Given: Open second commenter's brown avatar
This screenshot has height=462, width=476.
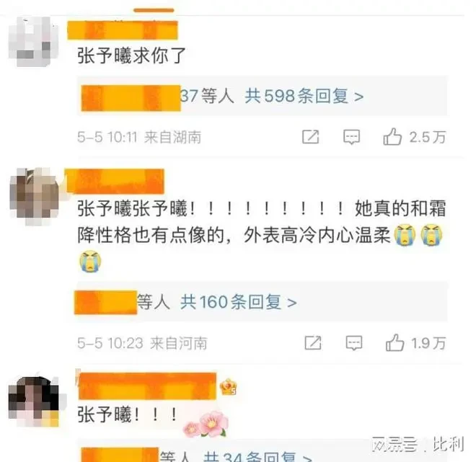Looking at the screenshot, I should coord(34,196).
